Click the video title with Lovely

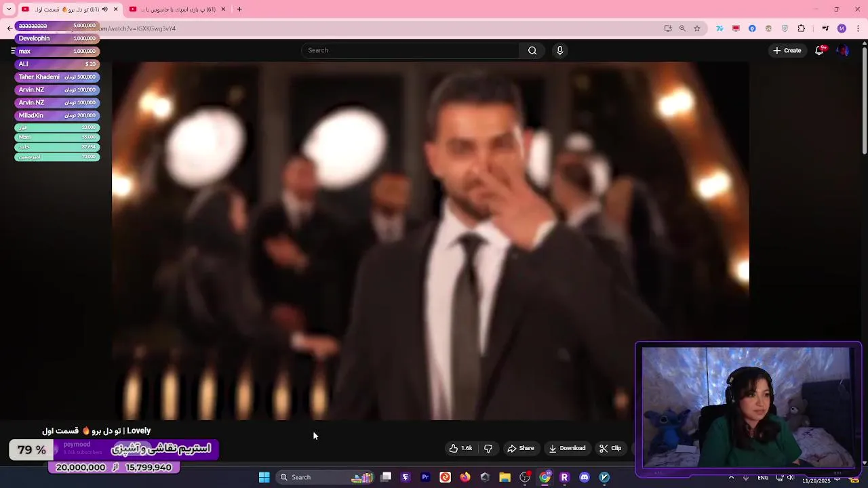pyautogui.click(x=96, y=430)
